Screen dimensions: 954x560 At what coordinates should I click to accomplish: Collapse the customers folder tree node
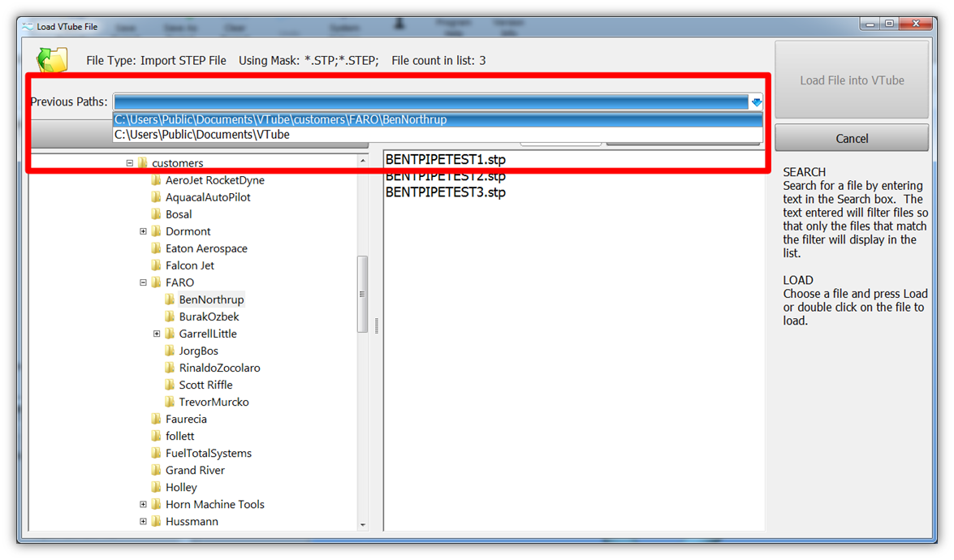(129, 163)
